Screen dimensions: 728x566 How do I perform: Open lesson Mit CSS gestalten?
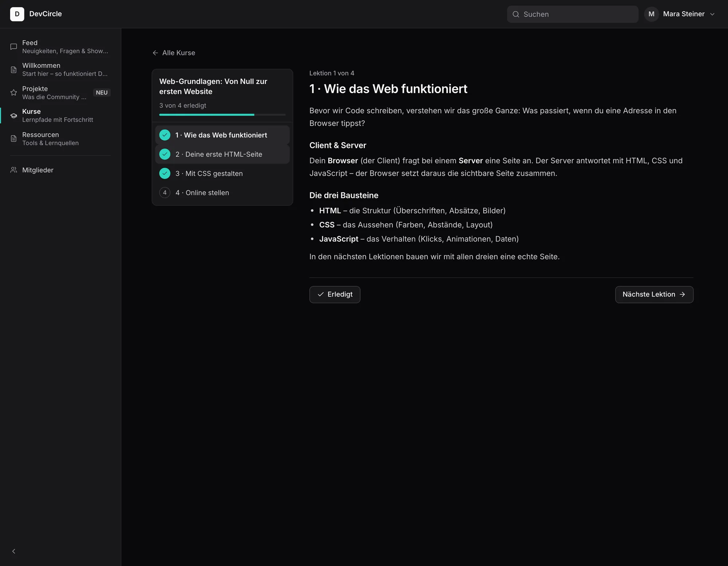pos(222,174)
